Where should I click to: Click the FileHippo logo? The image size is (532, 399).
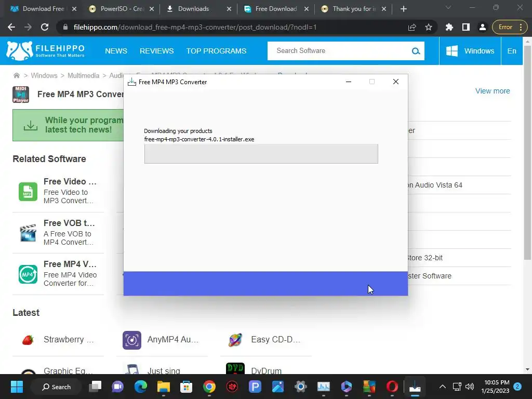pyautogui.click(x=46, y=51)
